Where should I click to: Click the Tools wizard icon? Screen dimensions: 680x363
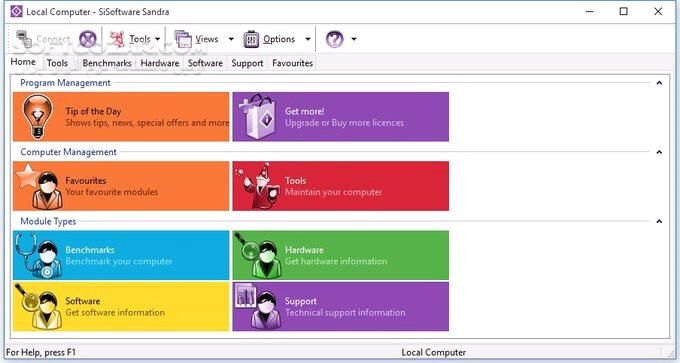pos(258,186)
